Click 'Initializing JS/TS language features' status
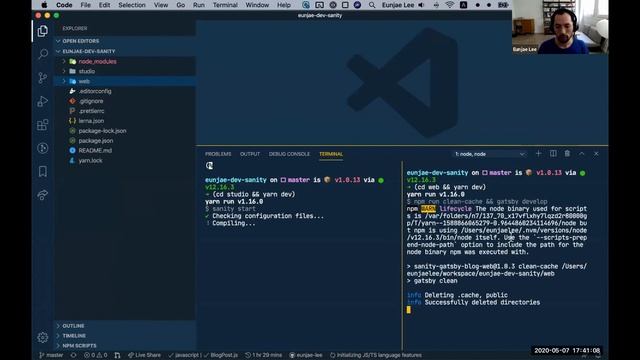This screenshot has width=640, height=360. (376, 355)
